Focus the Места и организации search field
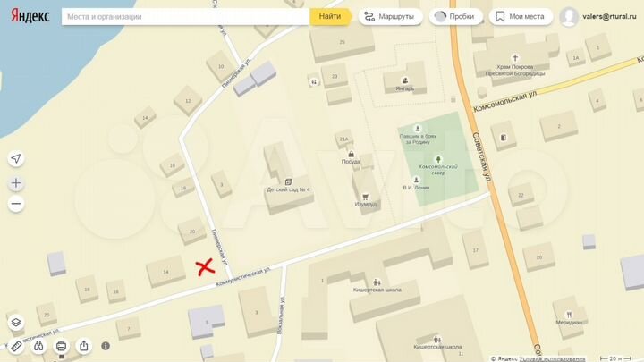The height and width of the screenshot is (362, 644). [186, 17]
